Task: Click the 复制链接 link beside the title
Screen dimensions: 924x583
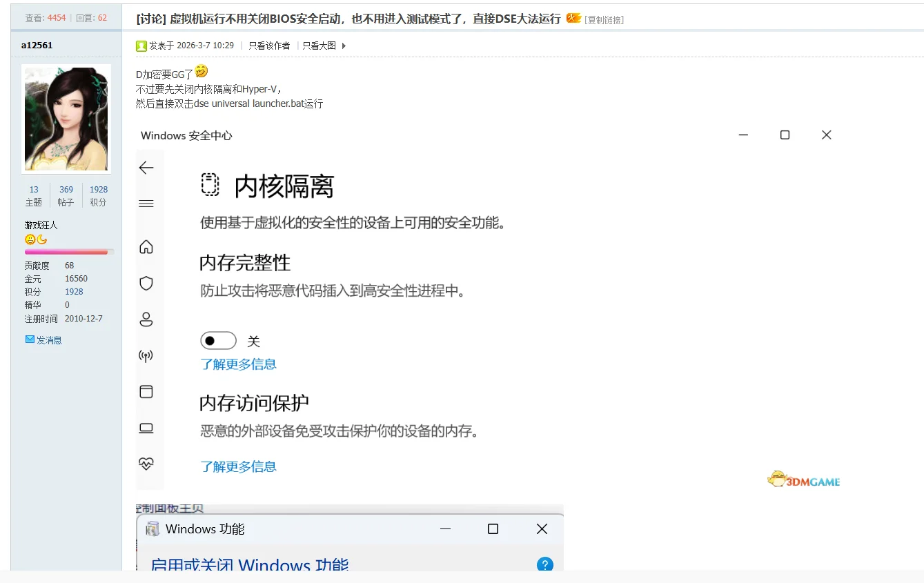Action: (604, 20)
